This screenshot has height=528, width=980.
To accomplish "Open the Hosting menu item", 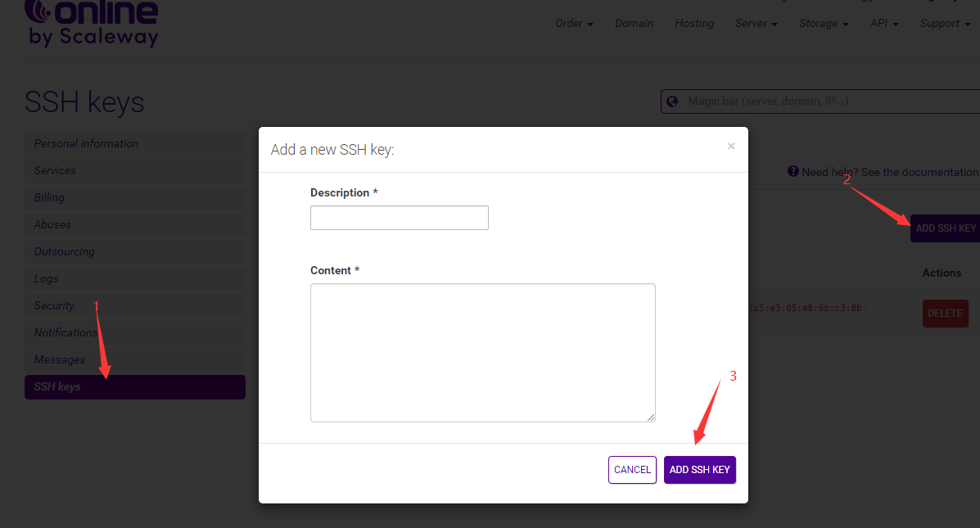I will coord(694,24).
